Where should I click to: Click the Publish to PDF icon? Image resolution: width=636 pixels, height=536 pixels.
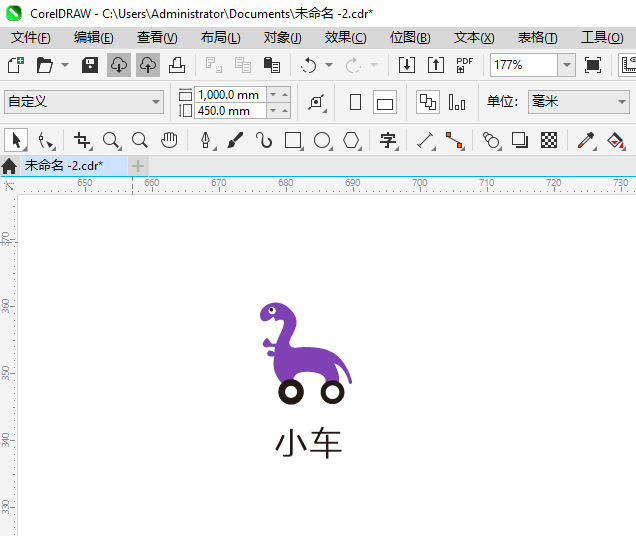pyautogui.click(x=465, y=65)
